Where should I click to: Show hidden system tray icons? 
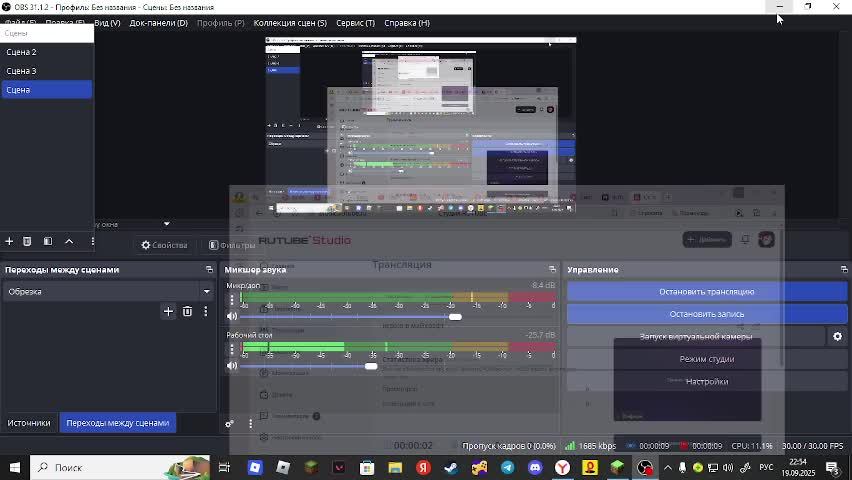point(668,467)
